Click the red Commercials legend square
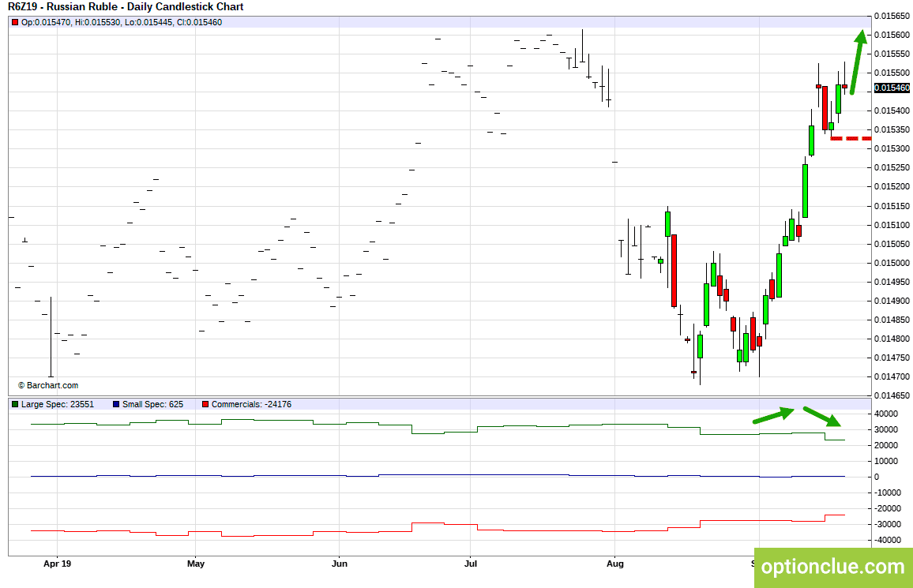Image resolution: width=913 pixels, height=588 pixels. (205, 404)
